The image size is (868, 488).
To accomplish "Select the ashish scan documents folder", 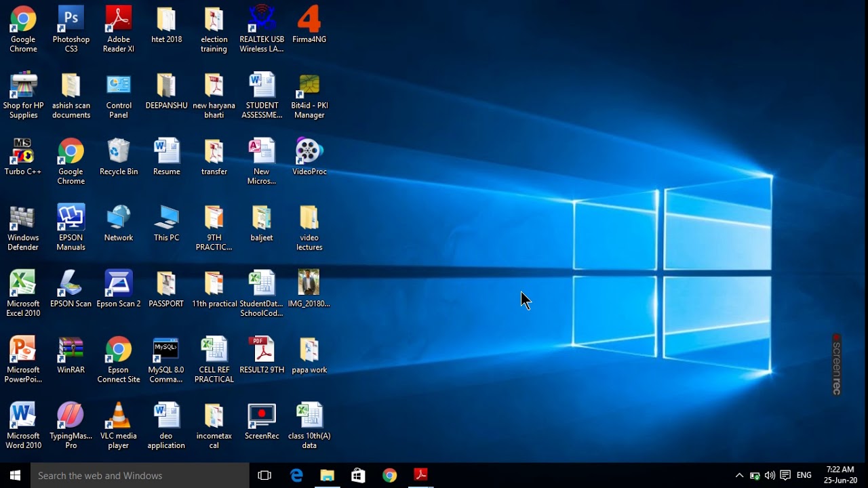I will point(71,95).
